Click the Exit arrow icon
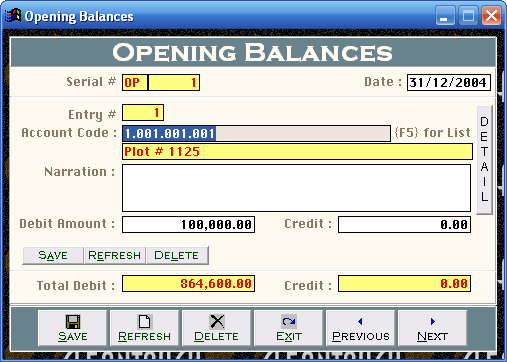Image resolution: width=507 pixels, height=362 pixels. tap(289, 322)
